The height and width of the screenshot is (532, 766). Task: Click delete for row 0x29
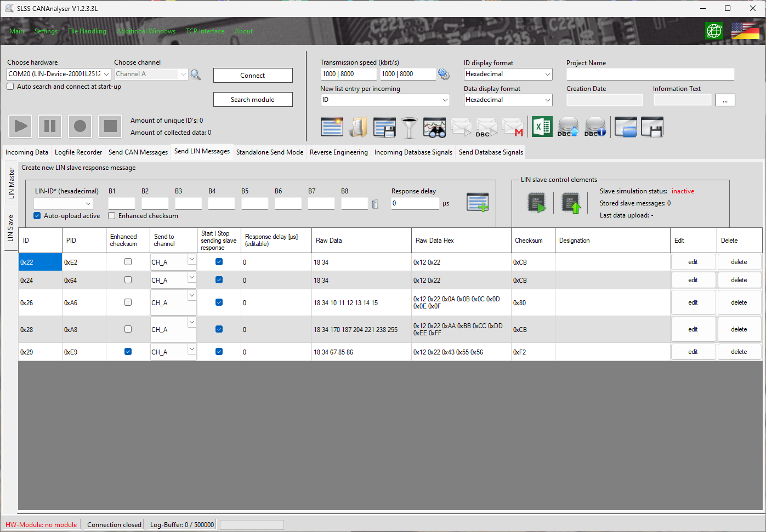point(739,352)
